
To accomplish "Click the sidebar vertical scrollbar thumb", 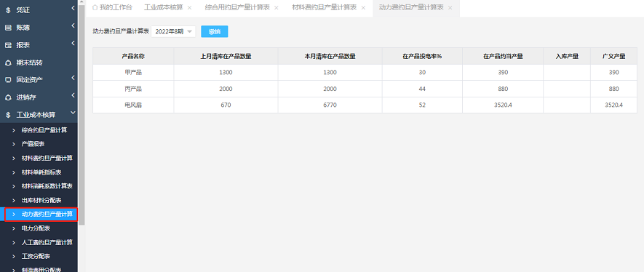I will pyautogui.click(x=82, y=115).
